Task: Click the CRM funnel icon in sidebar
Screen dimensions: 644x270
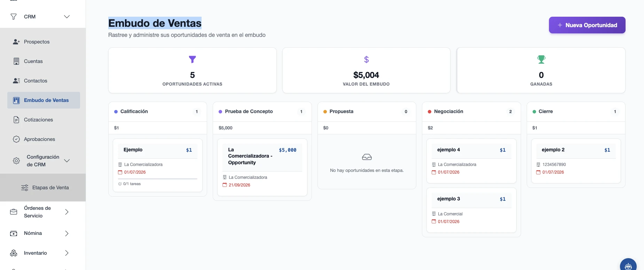Action: tap(14, 17)
